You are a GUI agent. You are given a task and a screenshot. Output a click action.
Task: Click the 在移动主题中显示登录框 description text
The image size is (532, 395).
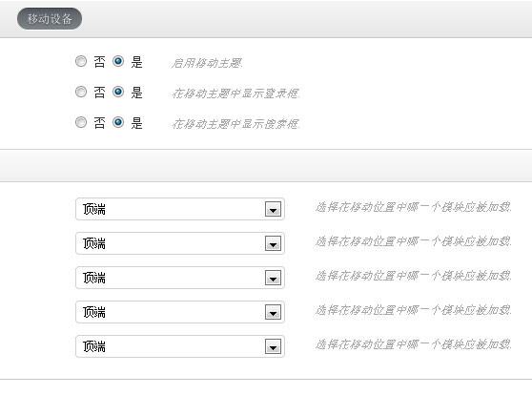click(x=235, y=94)
